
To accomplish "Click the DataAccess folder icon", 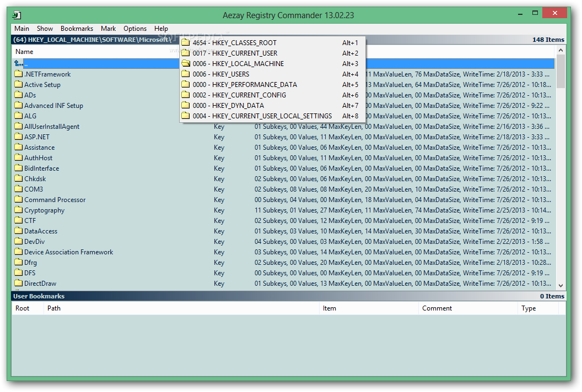I will 19,231.
